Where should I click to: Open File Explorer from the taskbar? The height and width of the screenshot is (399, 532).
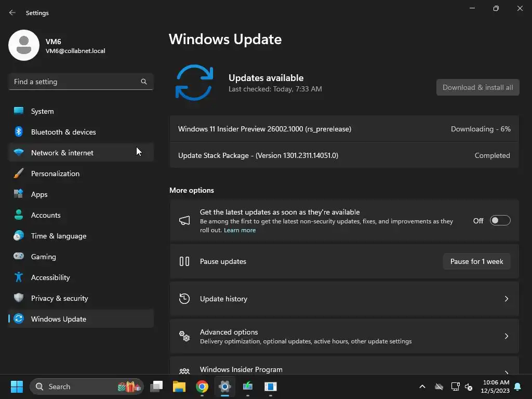pyautogui.click(x=179, y=387)
